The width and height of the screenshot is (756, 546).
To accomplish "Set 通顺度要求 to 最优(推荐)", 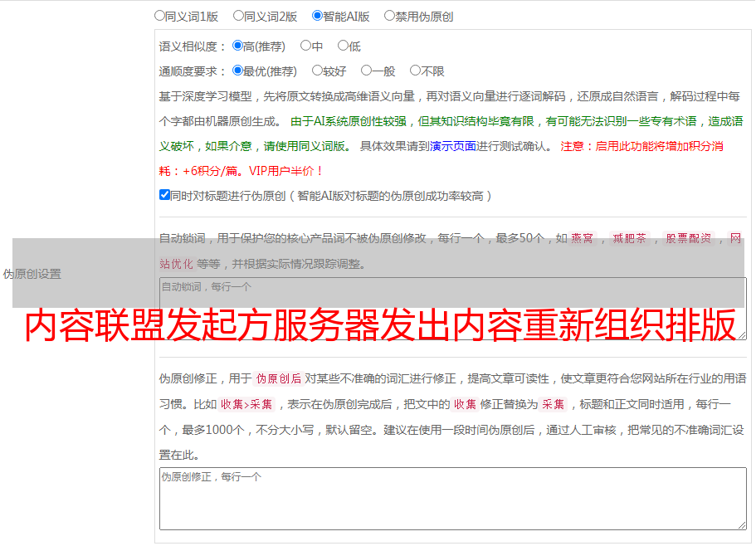I will click(237, 71).
